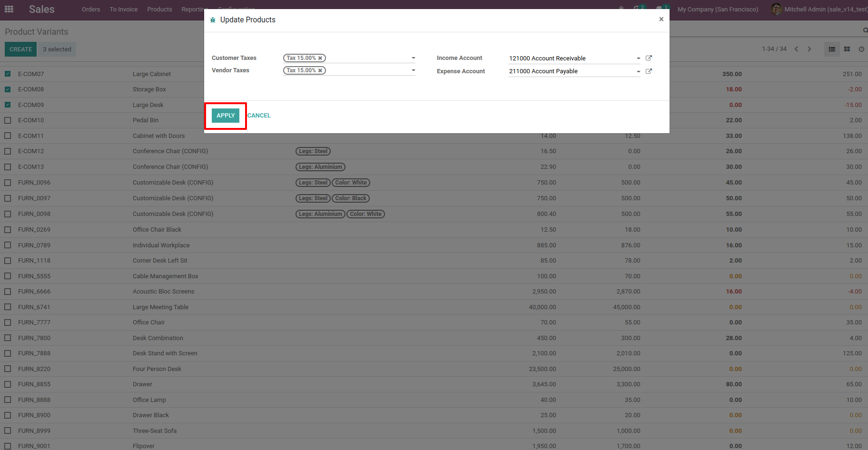Viewport: 868px width, 450px height.
Task: Open the Orders menu
Action: 91,9
